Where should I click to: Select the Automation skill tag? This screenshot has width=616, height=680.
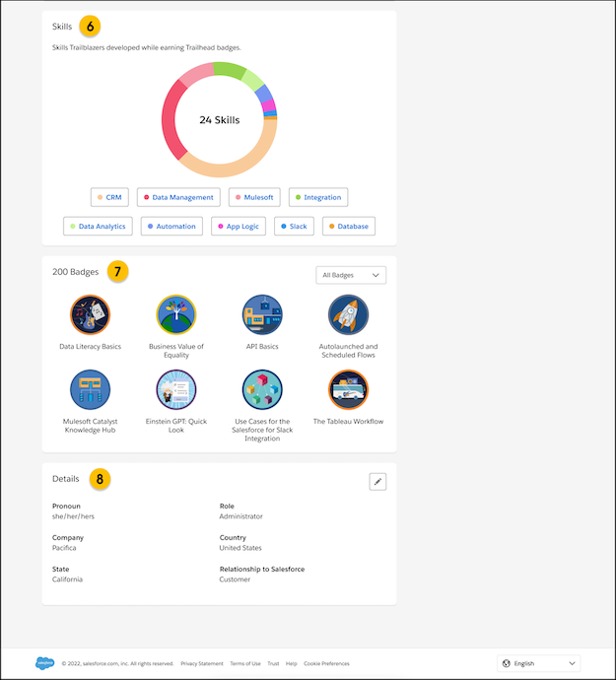171,227
